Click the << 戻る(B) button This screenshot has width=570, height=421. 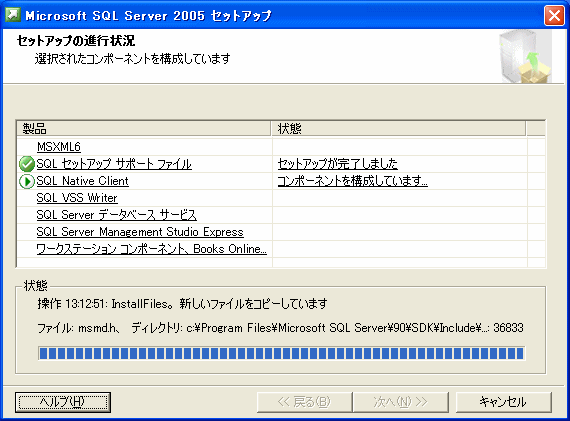305,402
